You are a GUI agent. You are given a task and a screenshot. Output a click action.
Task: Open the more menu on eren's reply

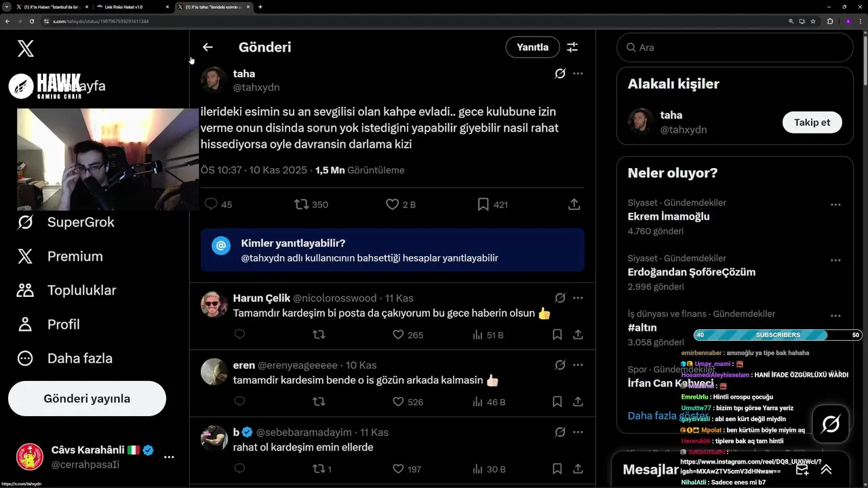click(x=578, y=365)
